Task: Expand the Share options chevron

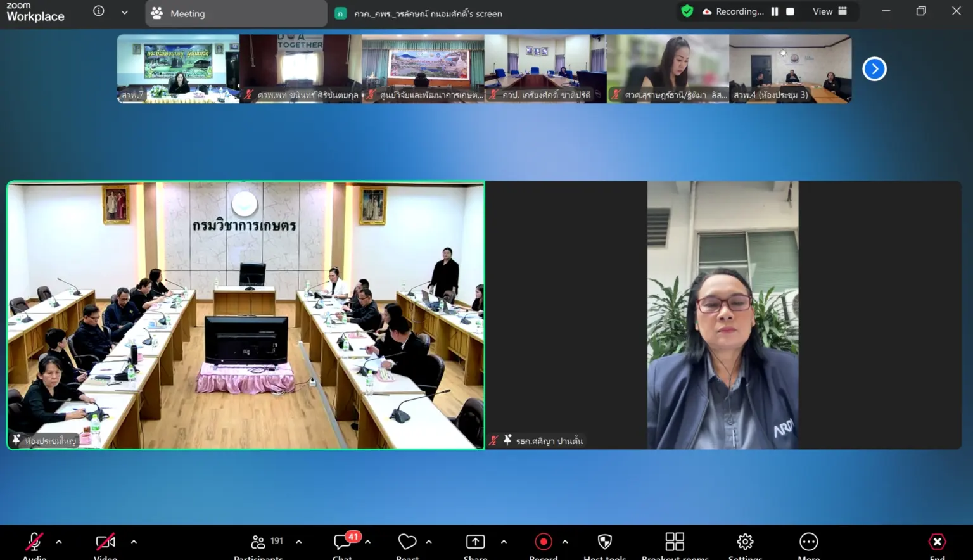Action: tap(504, 542)
